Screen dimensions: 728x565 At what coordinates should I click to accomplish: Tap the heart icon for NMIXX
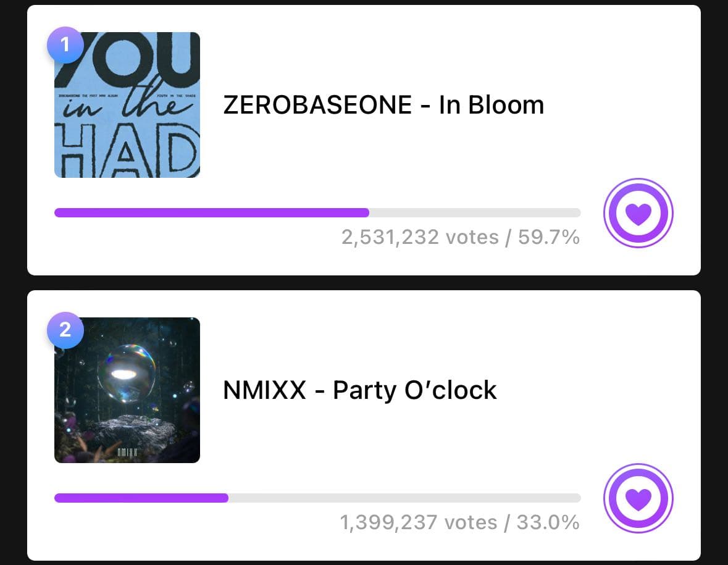[x=638, y=498]
